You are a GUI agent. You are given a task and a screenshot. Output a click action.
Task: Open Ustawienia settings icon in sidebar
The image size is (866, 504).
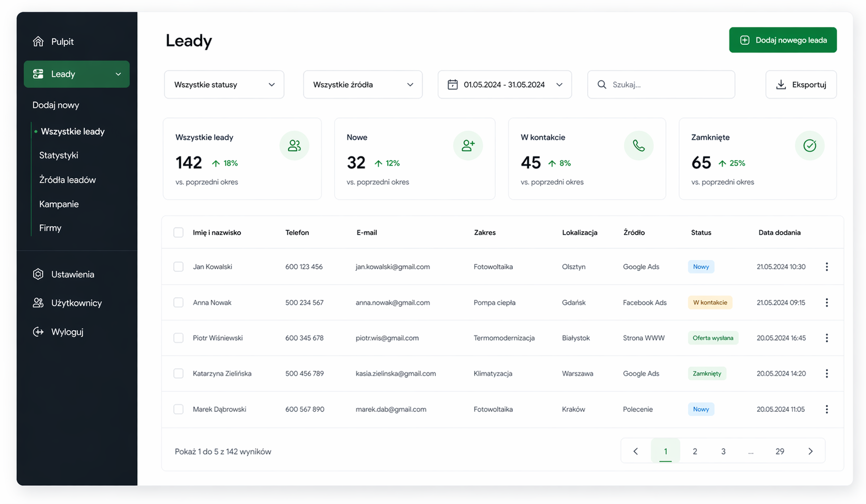tap(38, 274)
